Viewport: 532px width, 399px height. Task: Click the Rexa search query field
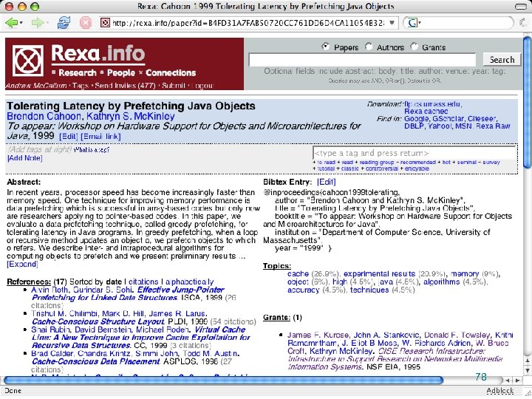tap(362, 60)
